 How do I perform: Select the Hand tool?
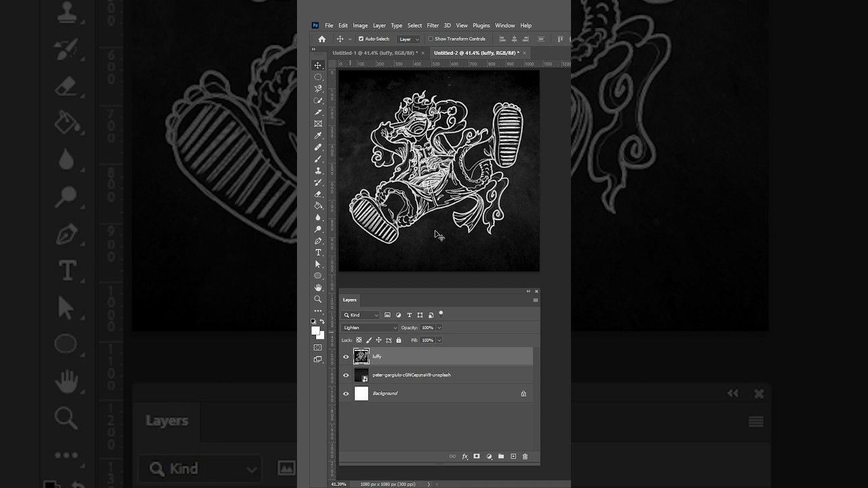(x=318, y=287)
